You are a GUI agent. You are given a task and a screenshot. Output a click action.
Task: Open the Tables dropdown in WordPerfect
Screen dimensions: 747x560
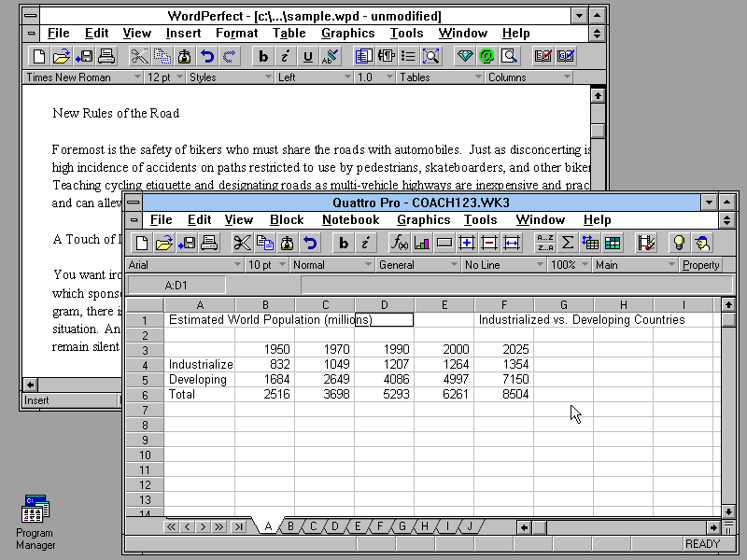440,77
